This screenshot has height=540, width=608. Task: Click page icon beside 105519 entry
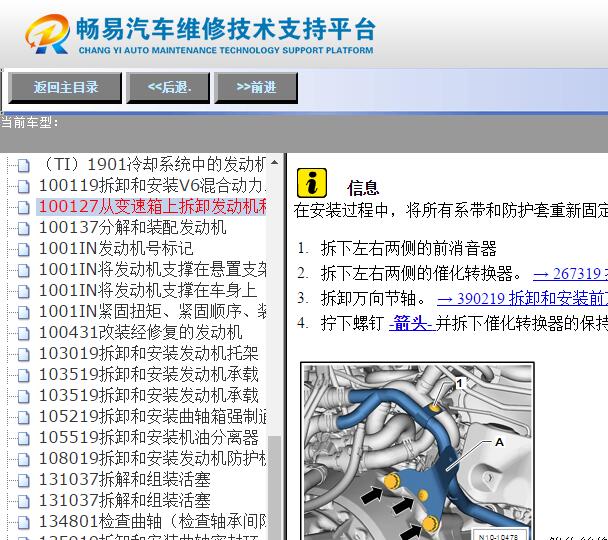24,438
